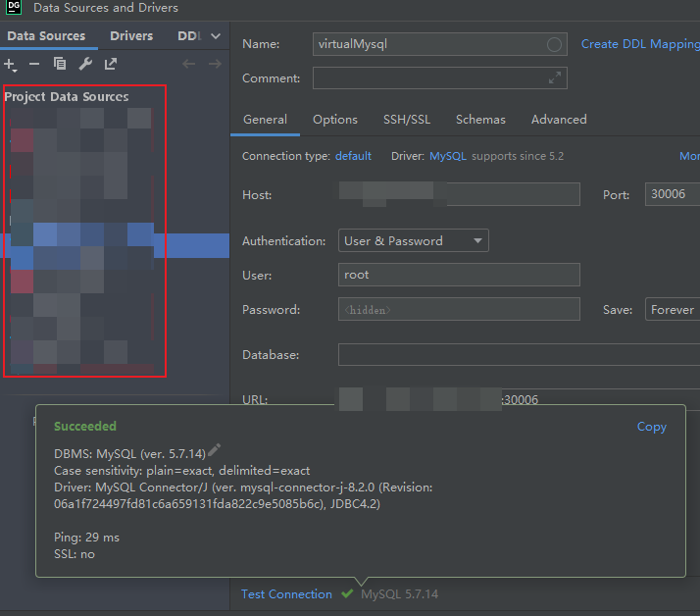Click the make global export icon

pos(110,64)
